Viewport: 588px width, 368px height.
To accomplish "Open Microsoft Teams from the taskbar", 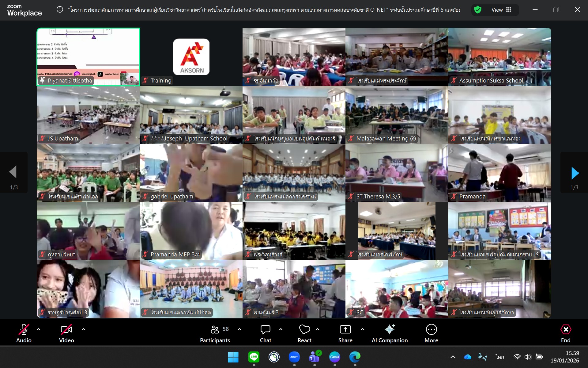I will (315, 357).
